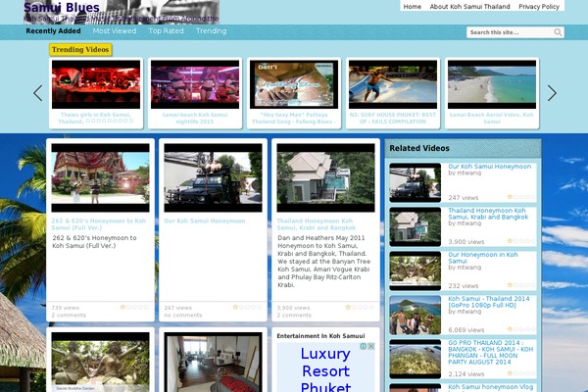Open related GoPro selfie thumbnail 6,069 views
This screenshot has height=392, width=588.
416,316
